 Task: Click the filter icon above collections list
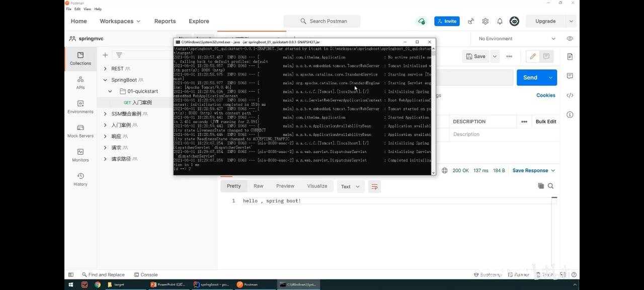119,55
